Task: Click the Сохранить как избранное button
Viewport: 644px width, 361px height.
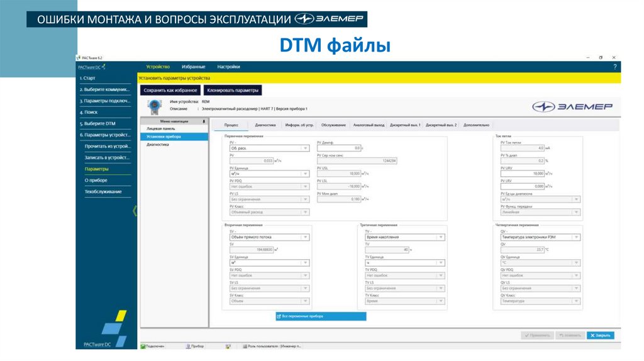Action: pyautogui.click(x=171, y=90)
